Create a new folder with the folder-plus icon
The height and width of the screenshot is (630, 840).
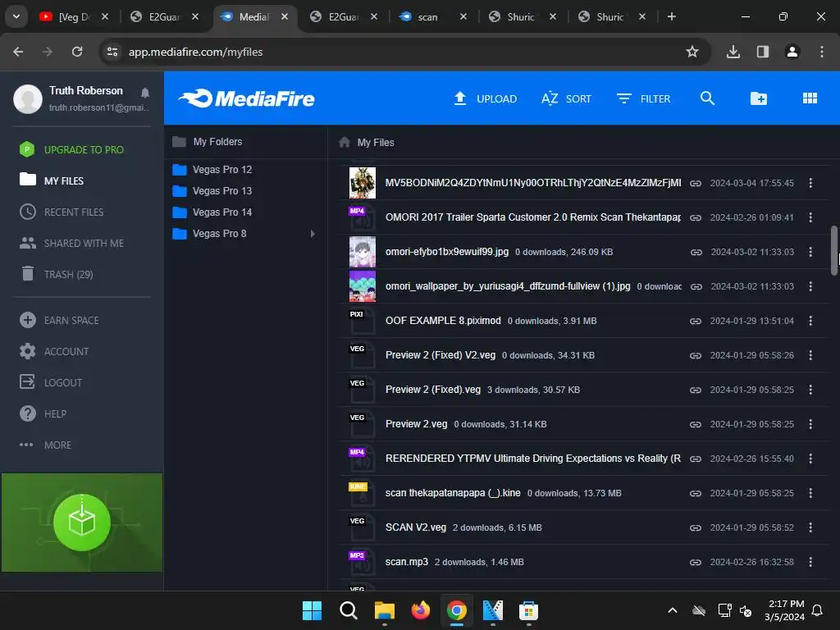click(759, 98)
